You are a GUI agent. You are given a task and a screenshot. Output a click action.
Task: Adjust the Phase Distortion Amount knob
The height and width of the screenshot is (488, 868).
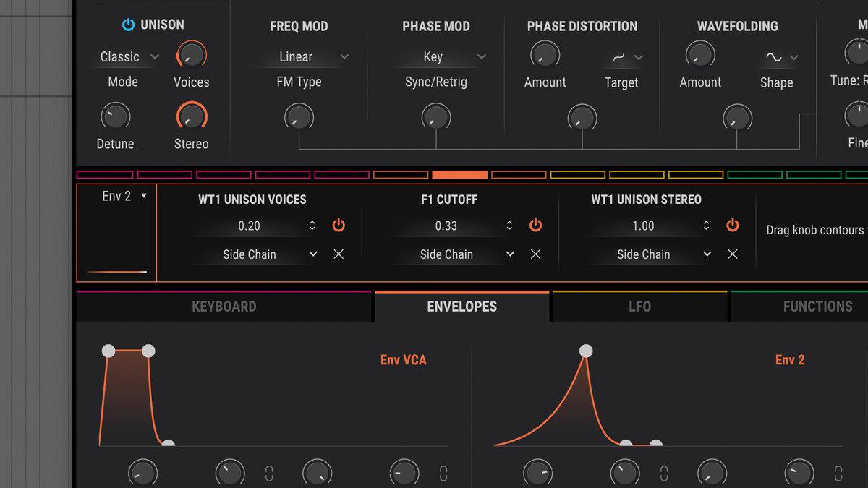(545, 53)
